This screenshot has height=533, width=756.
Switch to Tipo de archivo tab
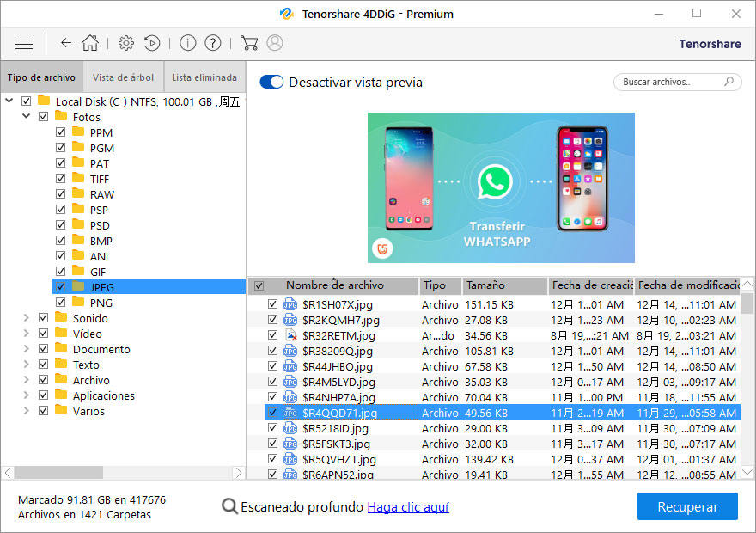point(41,77)
